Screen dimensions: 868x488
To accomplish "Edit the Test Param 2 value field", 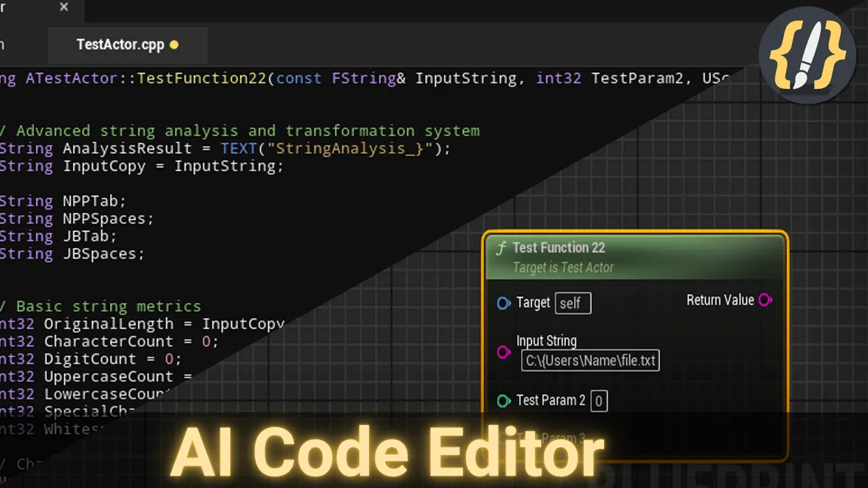I will tap(599, 401).
